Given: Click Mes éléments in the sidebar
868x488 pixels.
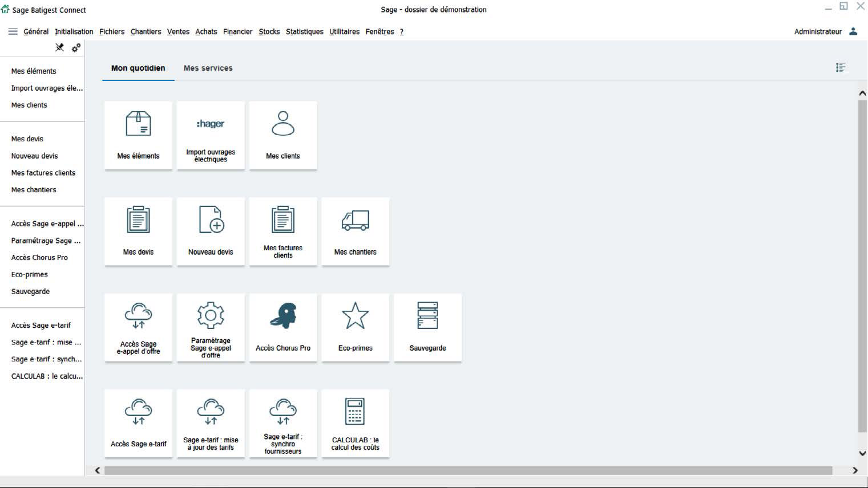Looking at the screenshot, I should [x=34, y=71].
